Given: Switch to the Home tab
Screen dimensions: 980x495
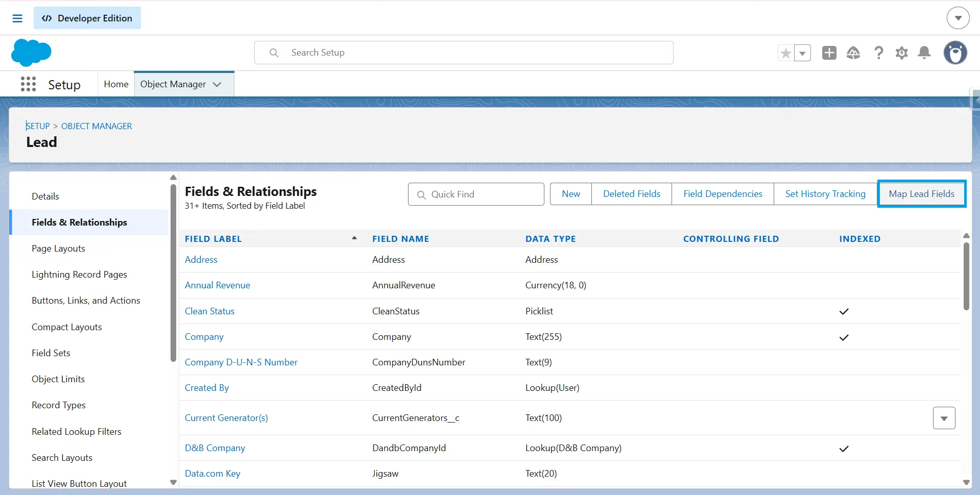Looking at the screenshot, I should pyautogui.click(x=116, y=84).
